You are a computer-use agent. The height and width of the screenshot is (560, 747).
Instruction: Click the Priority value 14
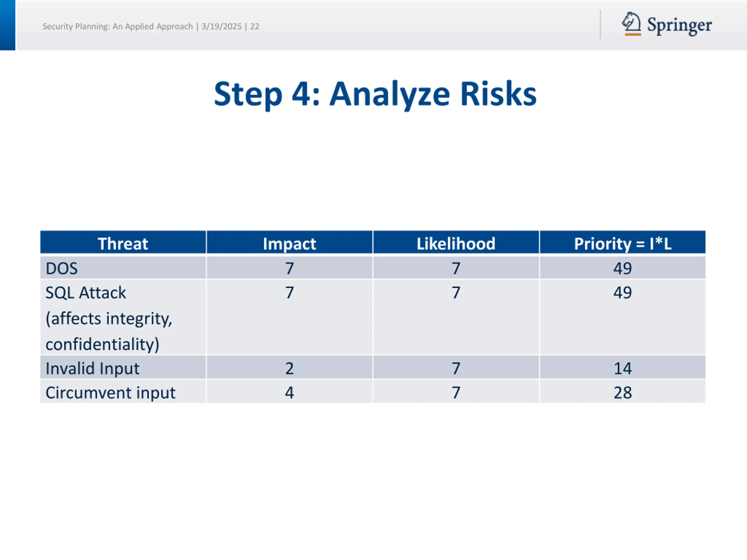click(x=623, y=368)
